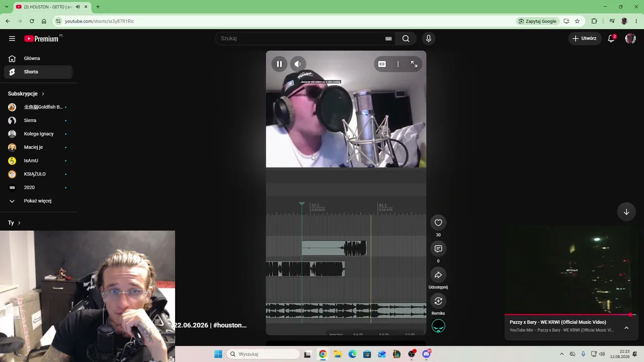Open the Short's sound avatar
The width and height of the screenshot is (644, 362).
[x=438, y=326]
